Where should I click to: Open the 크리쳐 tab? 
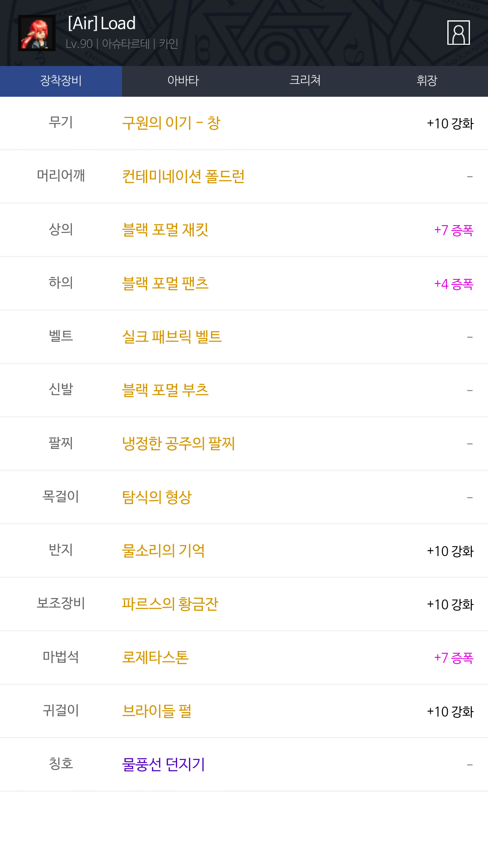pyautogui.click(x=305, y=81)
